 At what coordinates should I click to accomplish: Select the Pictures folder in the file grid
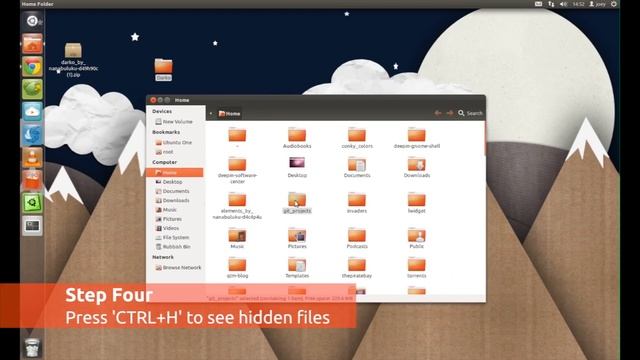(x=297, y=238)
